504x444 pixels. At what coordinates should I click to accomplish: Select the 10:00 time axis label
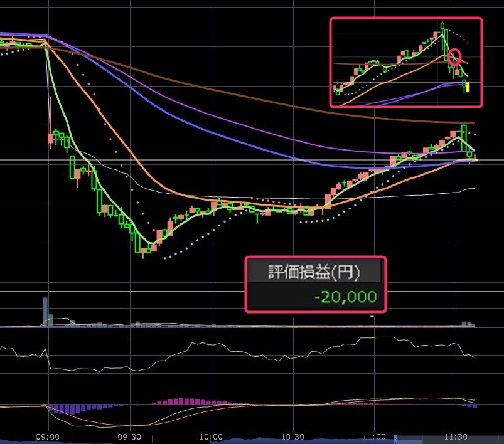(x=212, y=436)
